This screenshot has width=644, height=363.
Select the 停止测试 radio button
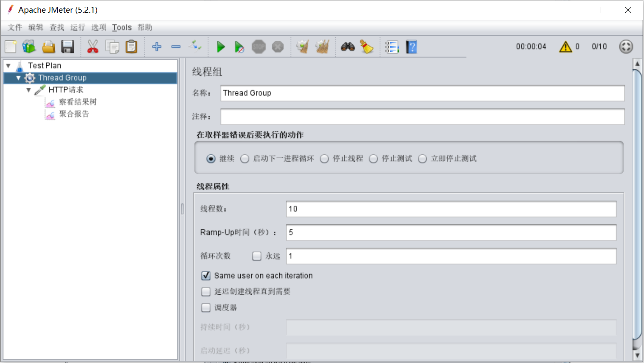[373, 159]
